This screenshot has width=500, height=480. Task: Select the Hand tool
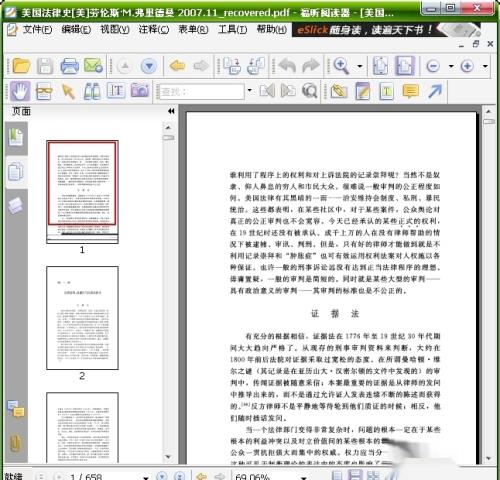(20, 91)
